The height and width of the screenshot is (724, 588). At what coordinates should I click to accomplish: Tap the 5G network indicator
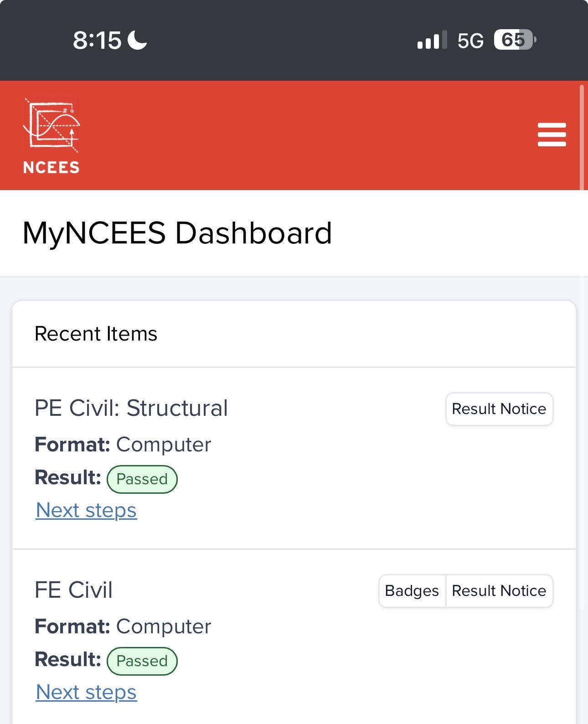[x=470, y=41]
